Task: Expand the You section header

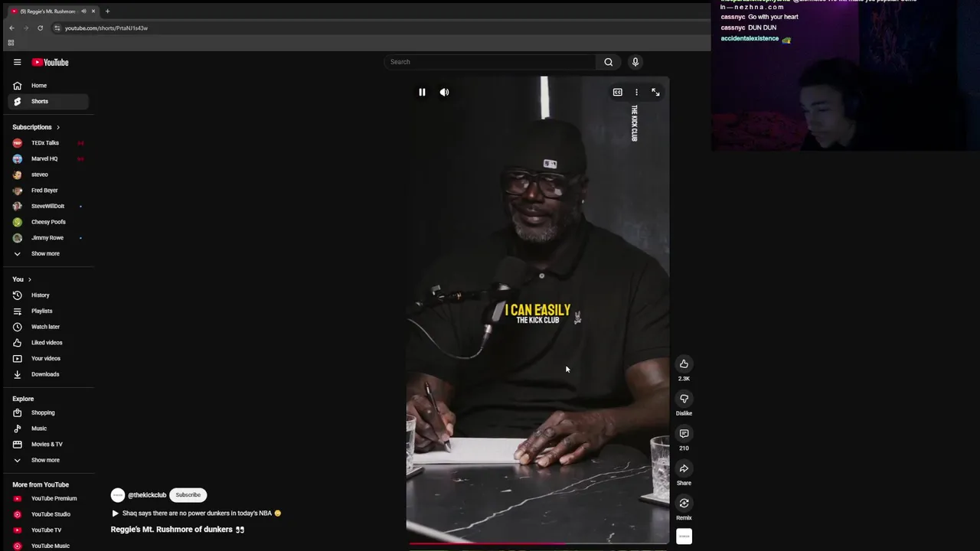Action: coord(21,279)
